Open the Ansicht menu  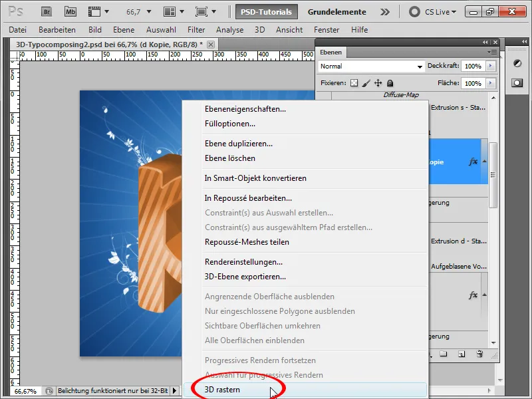click(289, 30)
